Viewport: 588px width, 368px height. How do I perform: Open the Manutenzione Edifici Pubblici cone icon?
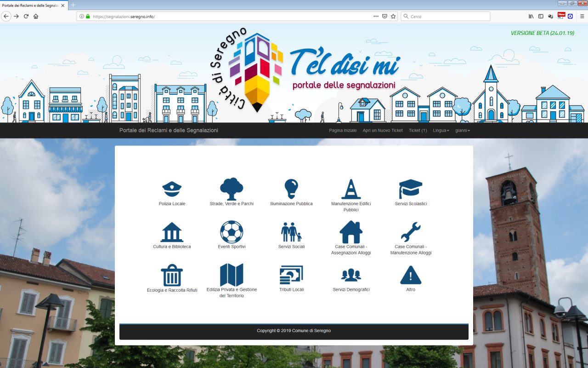(351, 189)
